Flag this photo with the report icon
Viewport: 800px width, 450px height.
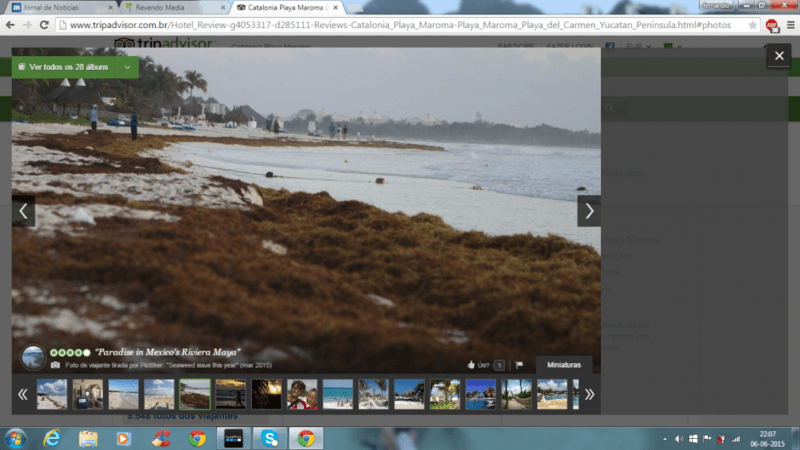519,365
